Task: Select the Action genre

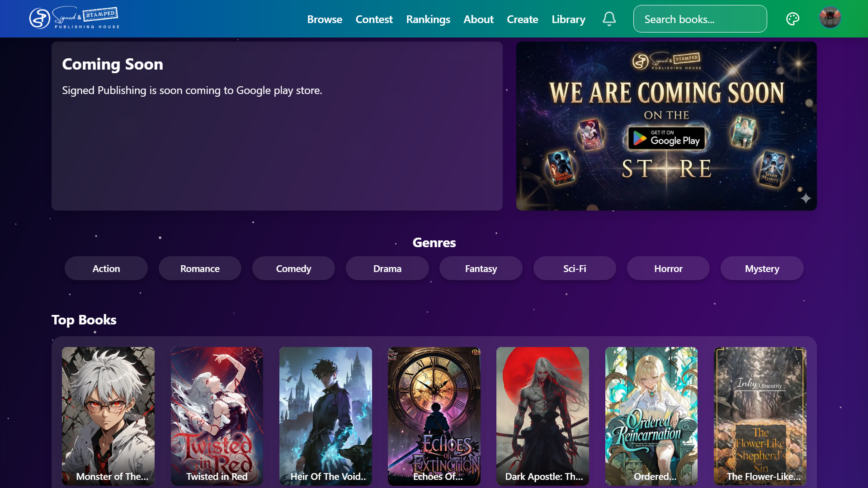Action: [106, 268]
